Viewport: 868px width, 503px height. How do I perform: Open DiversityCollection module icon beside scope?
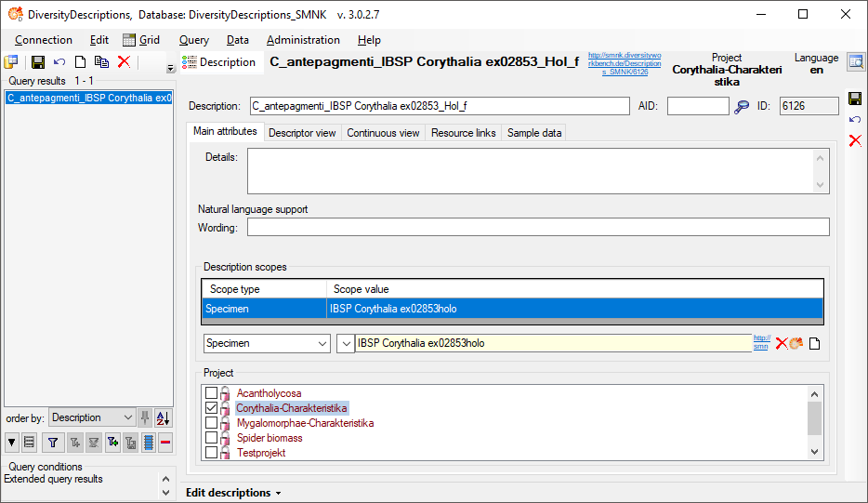[796, 343]
